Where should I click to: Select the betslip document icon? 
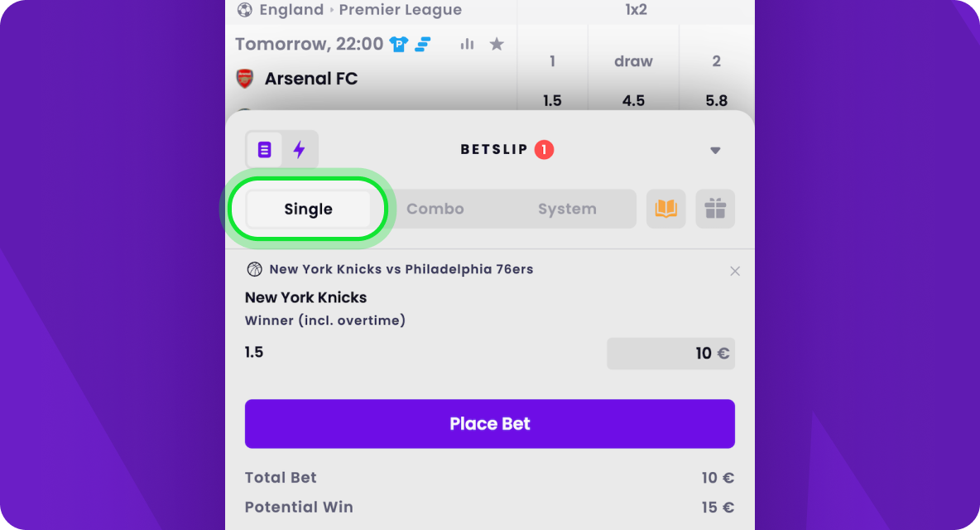[x=265, y=149]
